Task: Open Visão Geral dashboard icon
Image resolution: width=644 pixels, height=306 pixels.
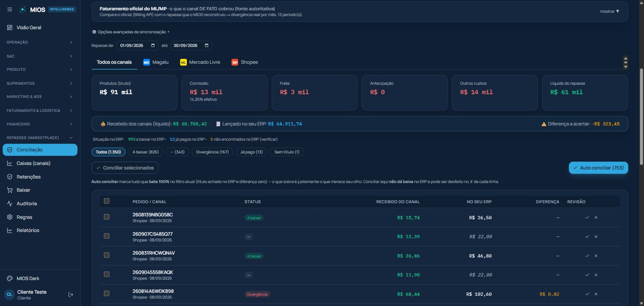Action: (x=10, y=28)
